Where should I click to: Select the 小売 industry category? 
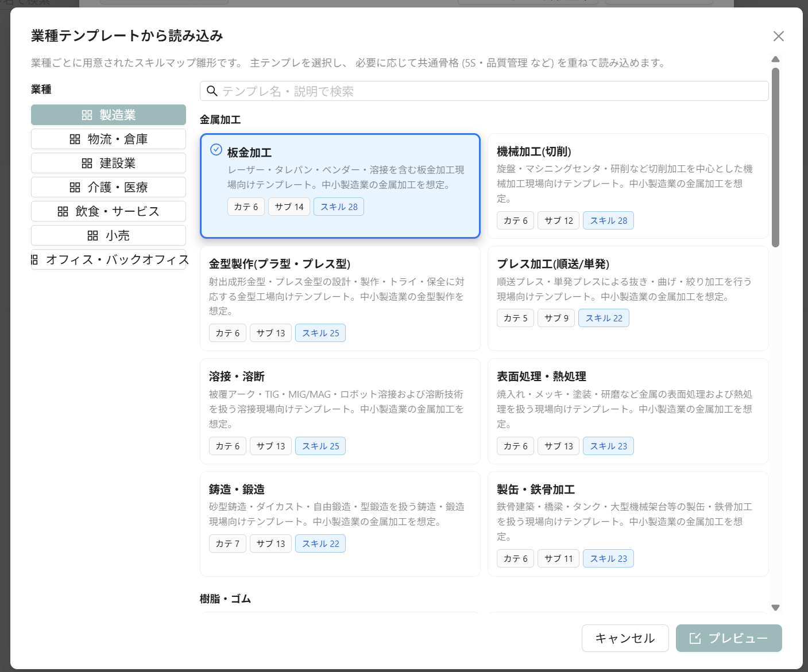point(109,235)
